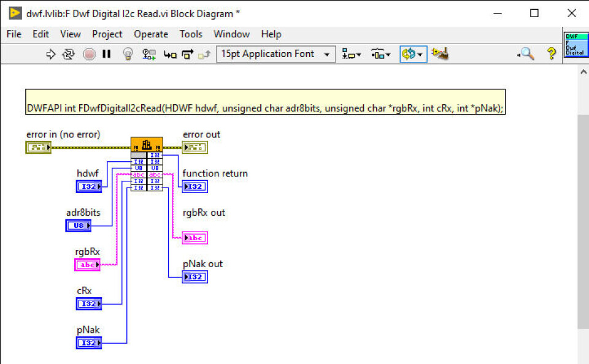
Task: Select the function return indicator terminal
Action: [x=195, y=186]
